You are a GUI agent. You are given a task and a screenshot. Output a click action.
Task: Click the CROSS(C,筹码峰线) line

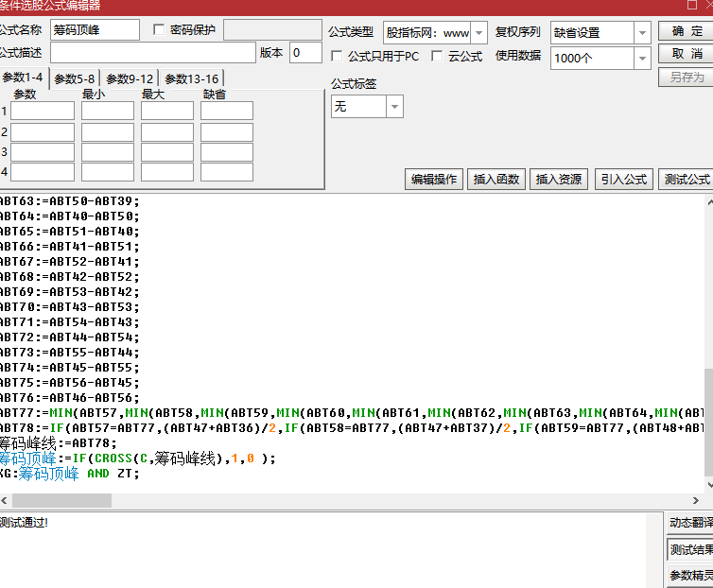(x=138, y=458)
